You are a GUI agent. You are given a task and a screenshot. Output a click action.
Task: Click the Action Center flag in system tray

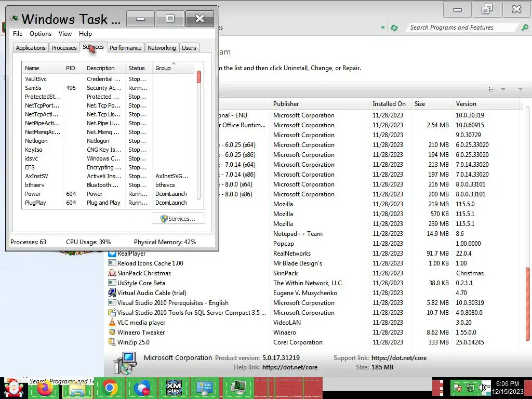click(x=458, y=388)
